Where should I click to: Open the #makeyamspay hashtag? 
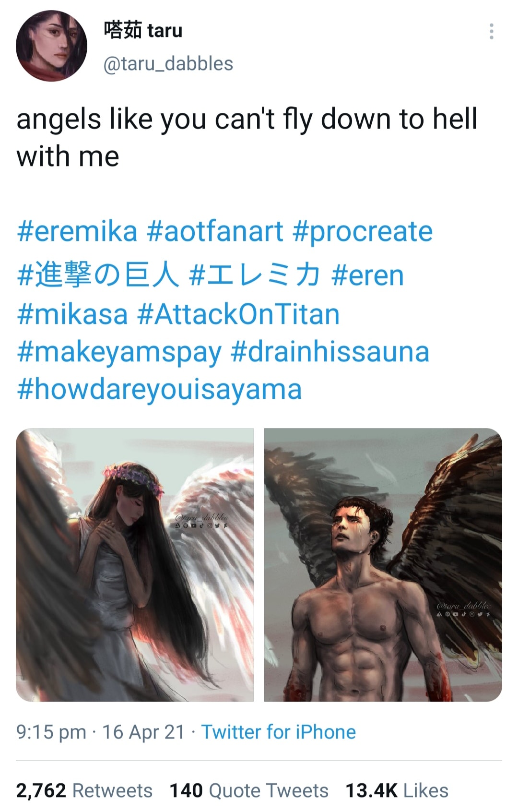(x=119, y=353)
